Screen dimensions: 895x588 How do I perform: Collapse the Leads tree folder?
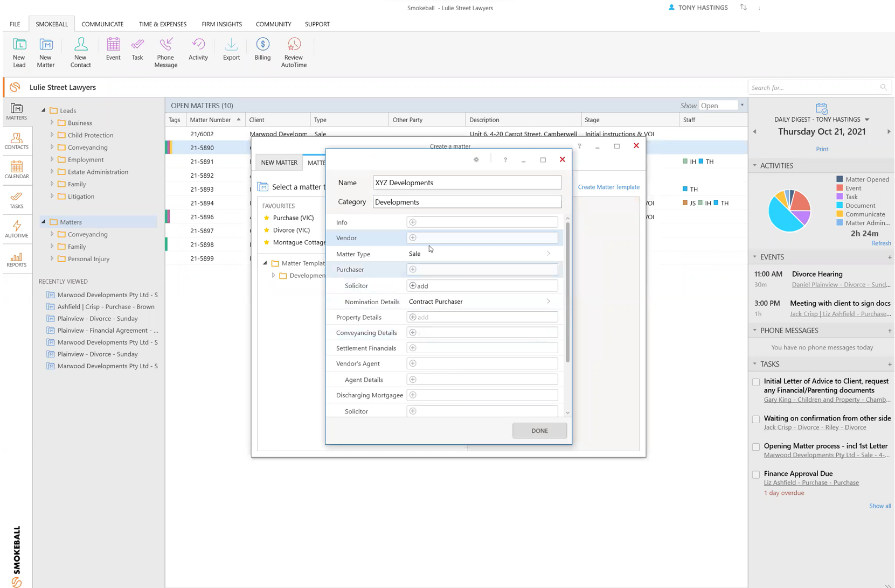point(44,110)
